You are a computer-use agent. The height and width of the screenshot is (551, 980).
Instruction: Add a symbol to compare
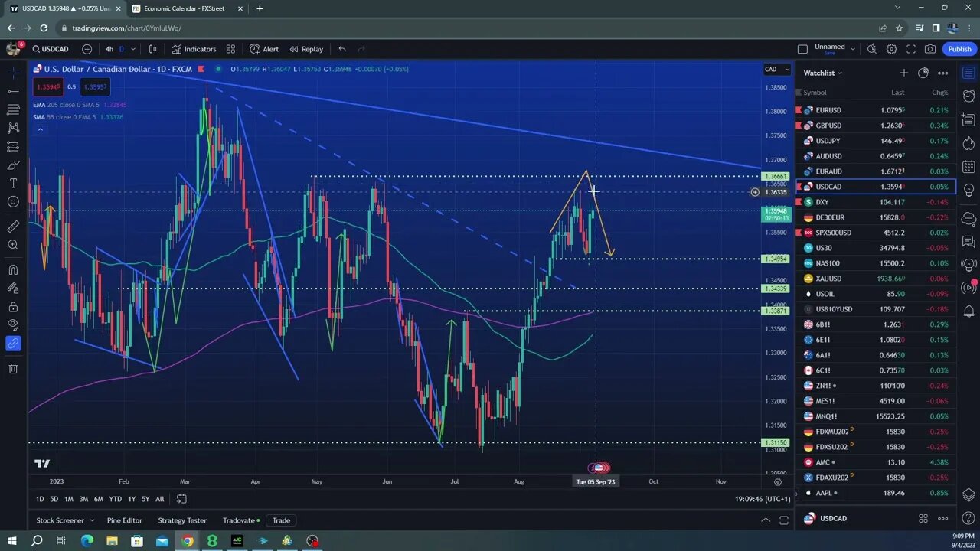87,49
